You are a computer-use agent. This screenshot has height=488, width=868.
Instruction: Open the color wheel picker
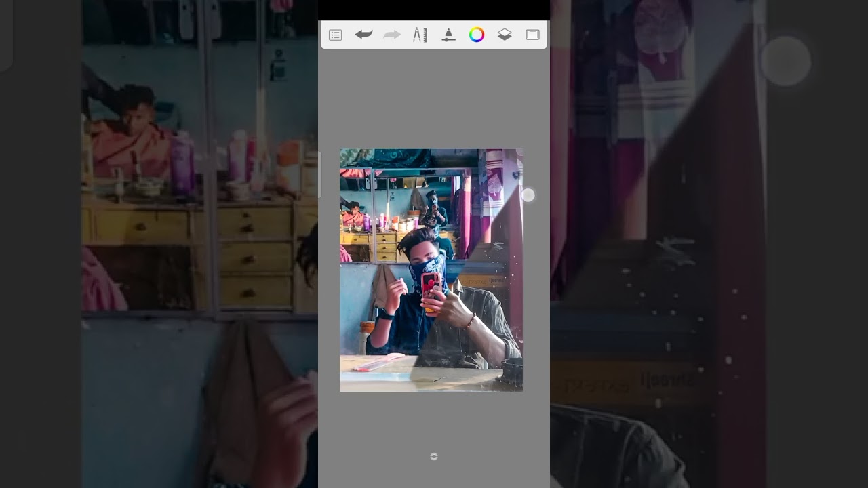pos(477,35)
